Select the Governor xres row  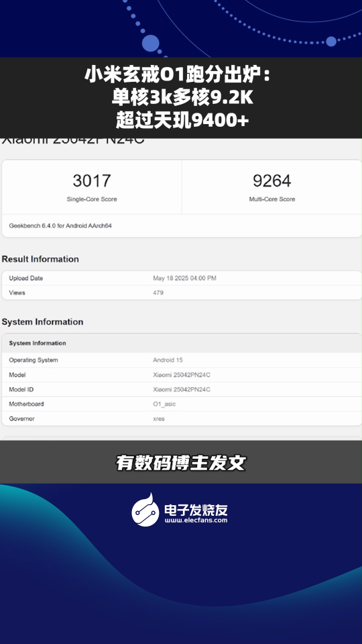[x=182, y=419]
